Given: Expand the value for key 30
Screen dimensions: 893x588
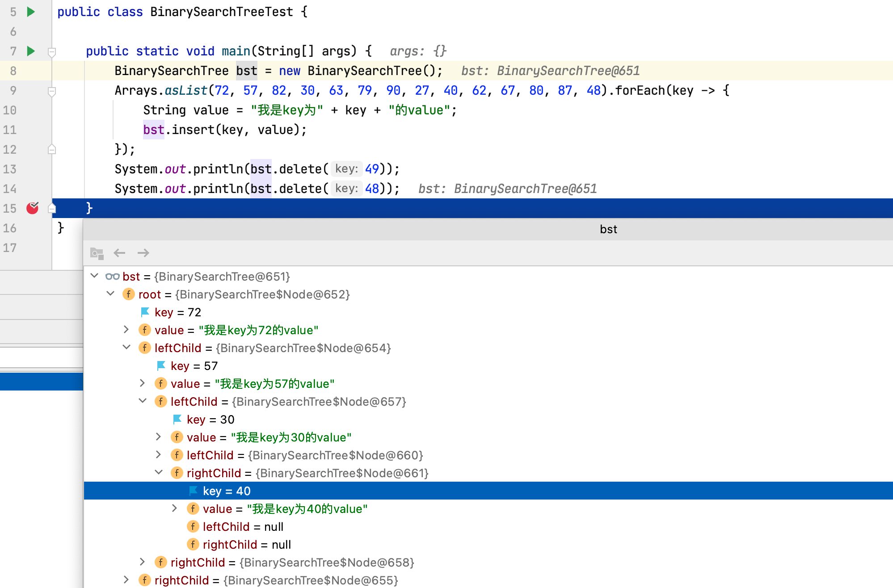Looking at the screenshot, I should click(159, 437).
